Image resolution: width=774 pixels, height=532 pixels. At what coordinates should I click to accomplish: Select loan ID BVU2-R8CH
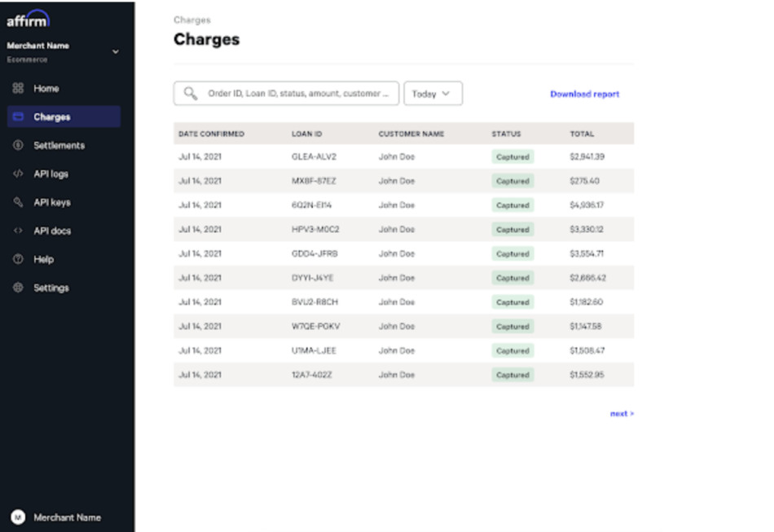[x=315, y=301]
